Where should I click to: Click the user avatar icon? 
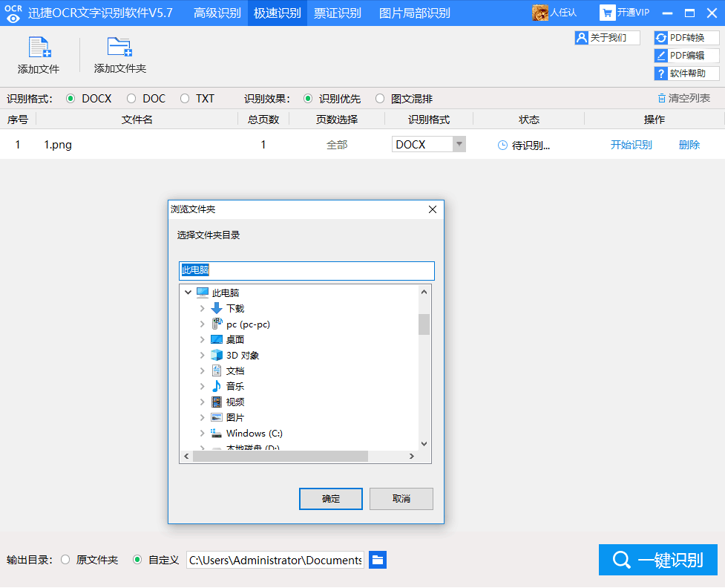[539, 13]
